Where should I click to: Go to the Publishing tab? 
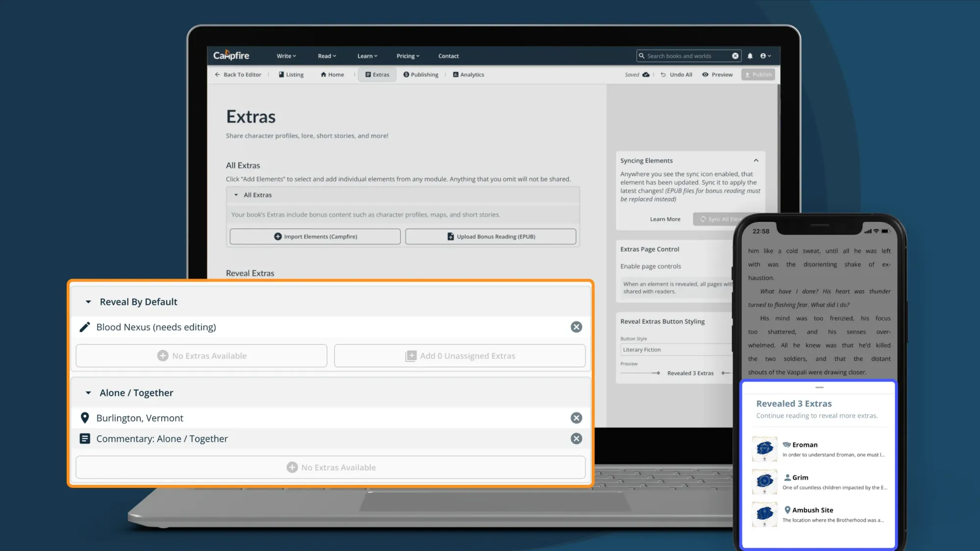421,75
